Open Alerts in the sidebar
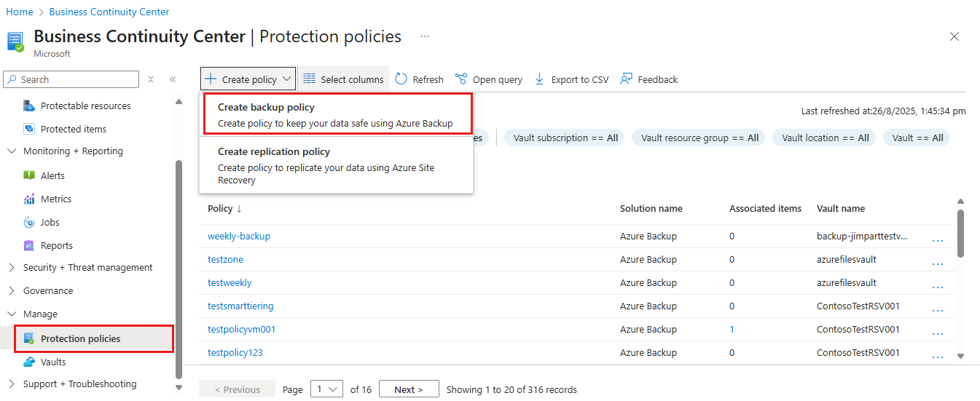980x401 pixels. pyautogui.click(x=52, y=175)
